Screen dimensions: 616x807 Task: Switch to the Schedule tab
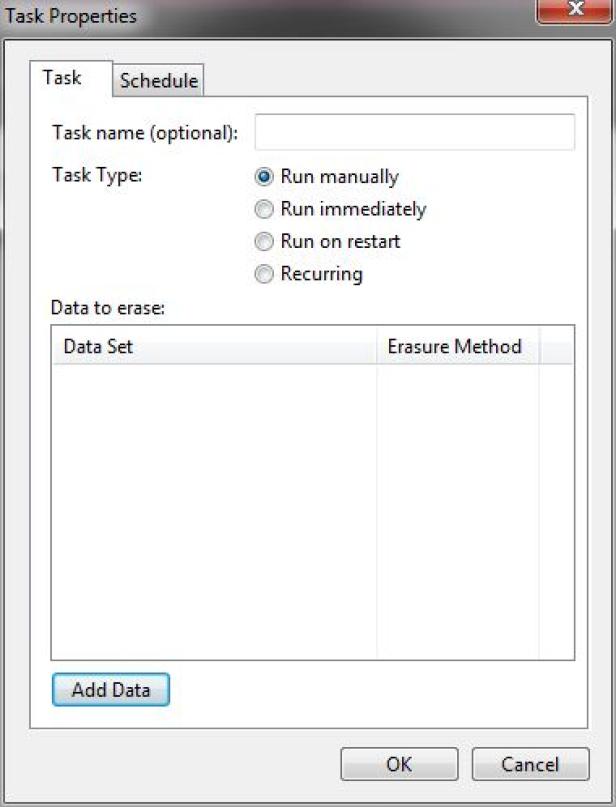point(159,80)
